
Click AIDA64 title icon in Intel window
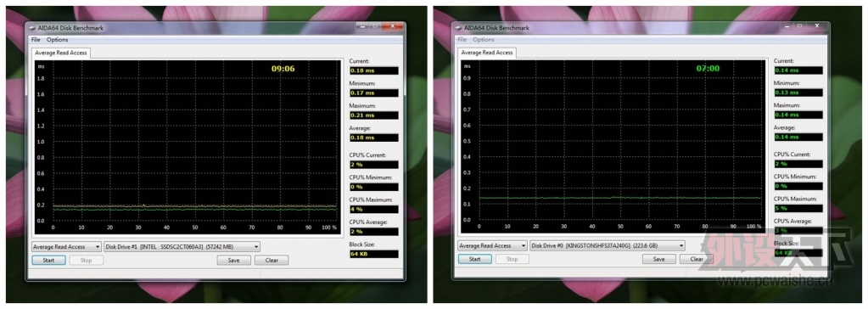(x=32, y=28)
